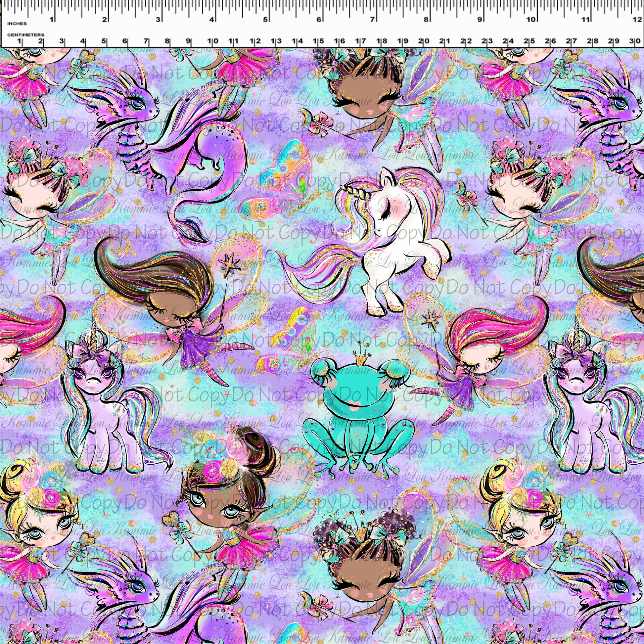
Task: Click the CENTIMETERS label on the ruler
Action: click(x=26, y=35)
